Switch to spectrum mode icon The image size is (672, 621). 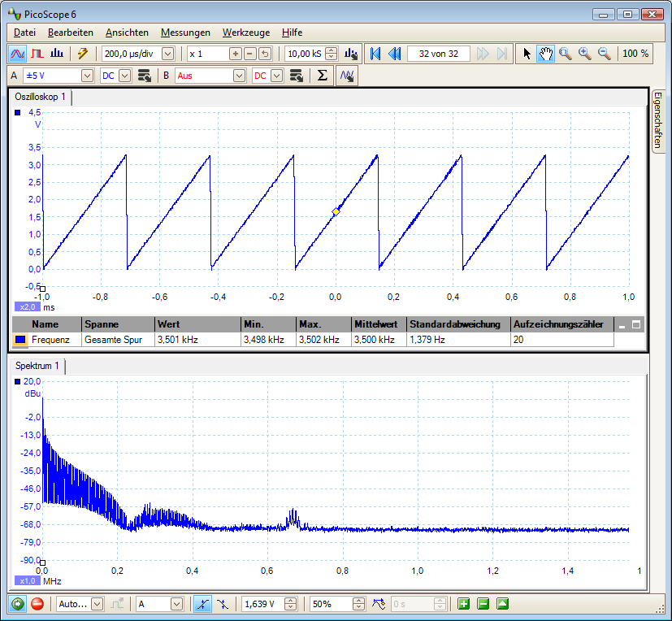pos(56,54)
